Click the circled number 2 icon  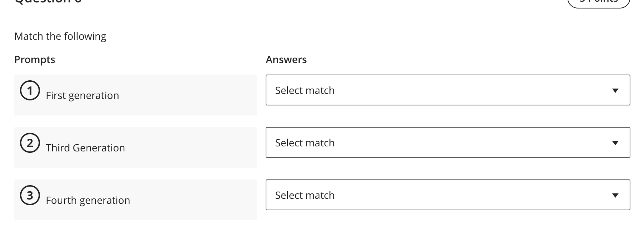coord(30,143)
